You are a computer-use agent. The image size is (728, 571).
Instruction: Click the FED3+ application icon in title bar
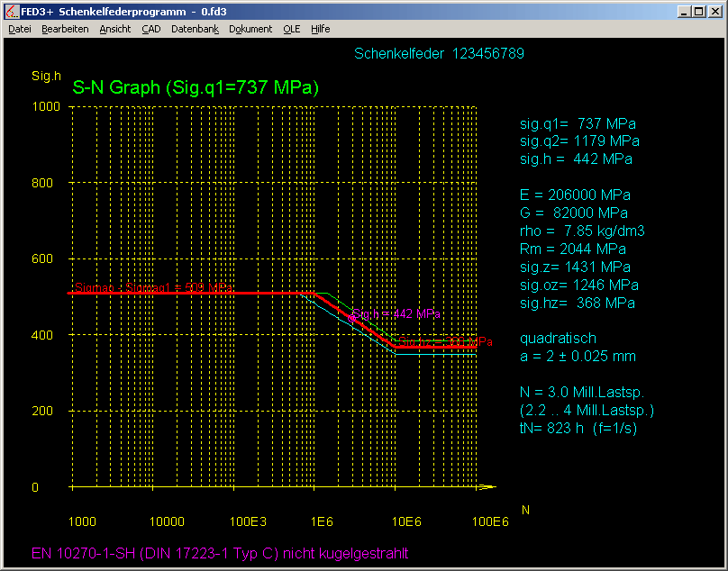point(10,11)
